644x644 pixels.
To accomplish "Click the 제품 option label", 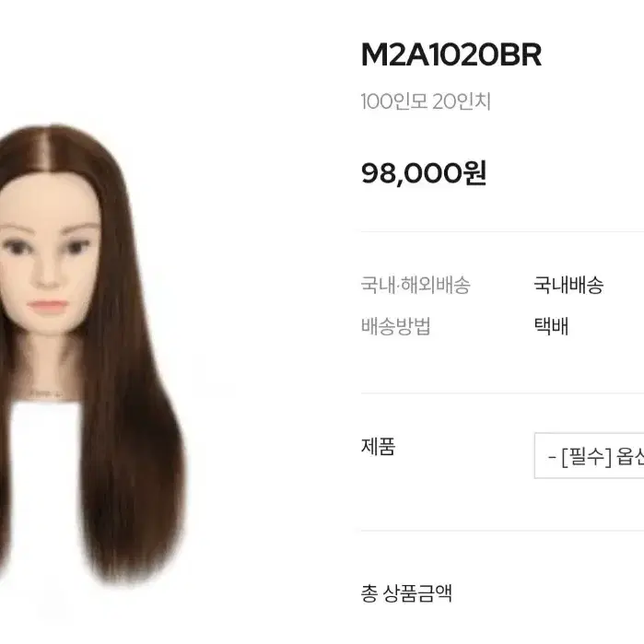I will (378, 446).
